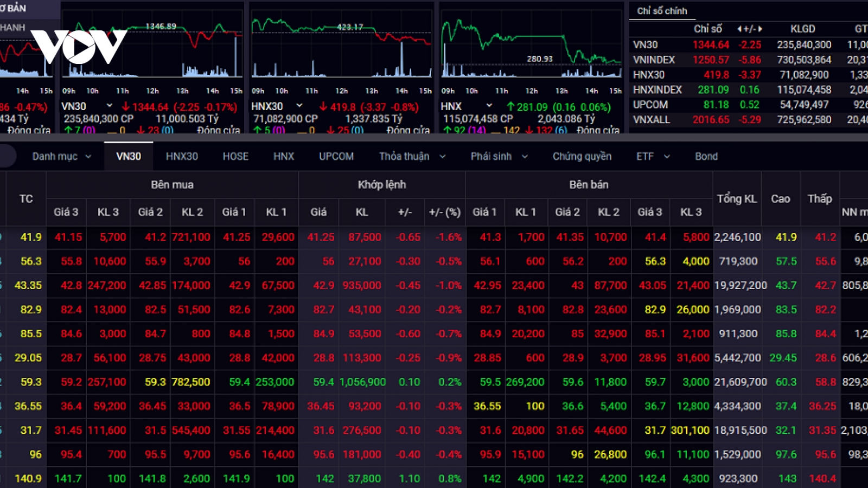The image size is (868, 488).
Task: Select VNINDEX row in main index table
Action: (x=749, y=60)
